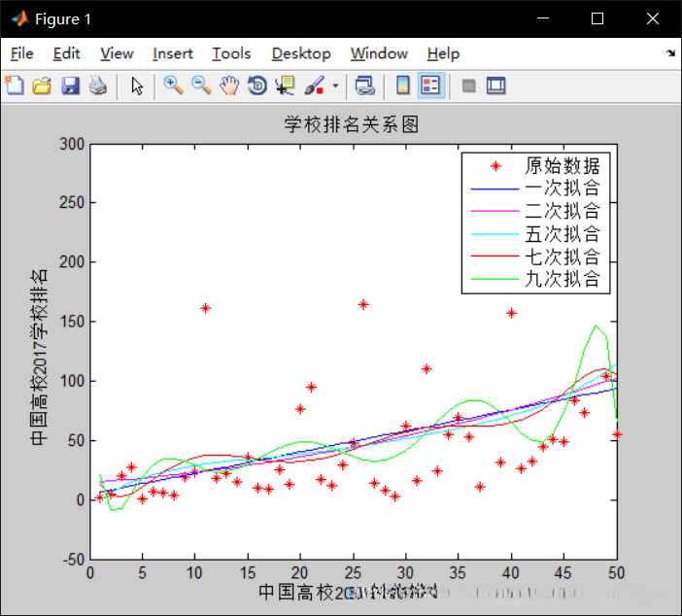Print the figure using printer icon

[x=98, y=86]
